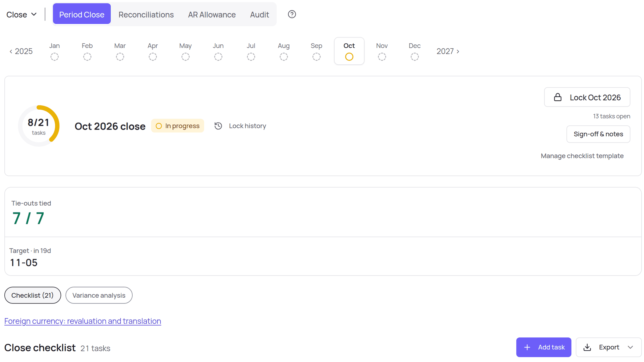
Task: Open the Reconciliations tab
Action: pos(146,14)
